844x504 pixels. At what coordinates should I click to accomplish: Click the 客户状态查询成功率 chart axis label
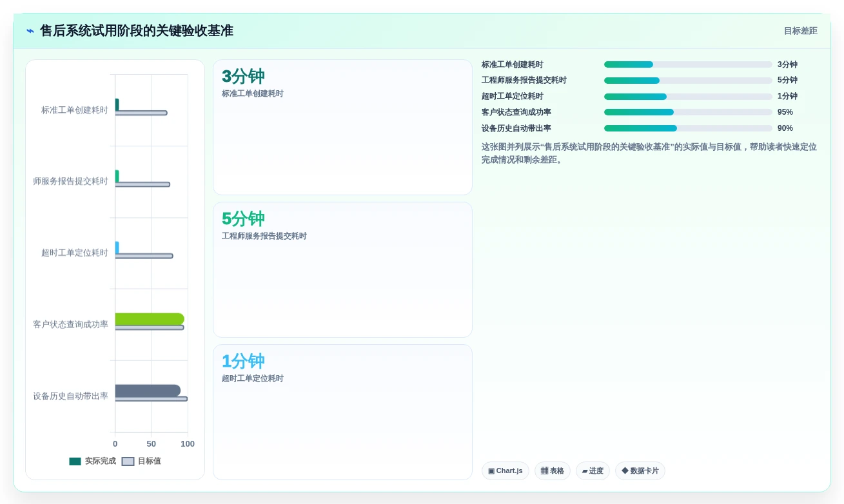[71, 324]
